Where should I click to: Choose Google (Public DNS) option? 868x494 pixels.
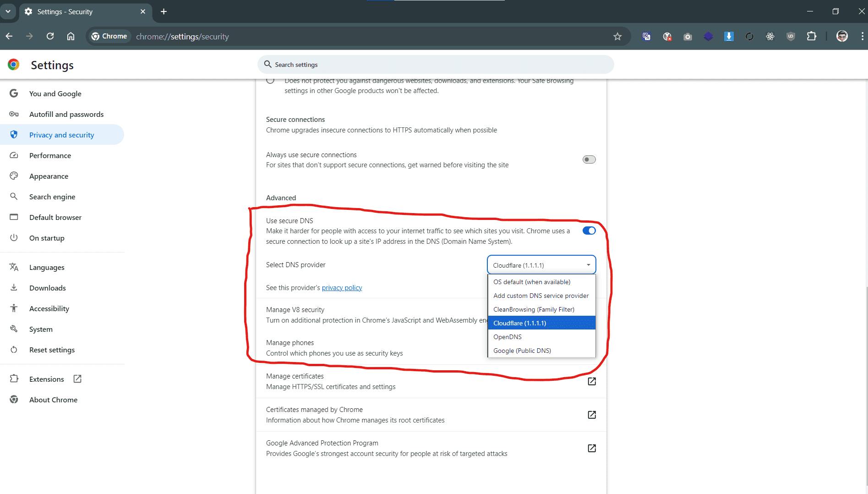point(541,351)
